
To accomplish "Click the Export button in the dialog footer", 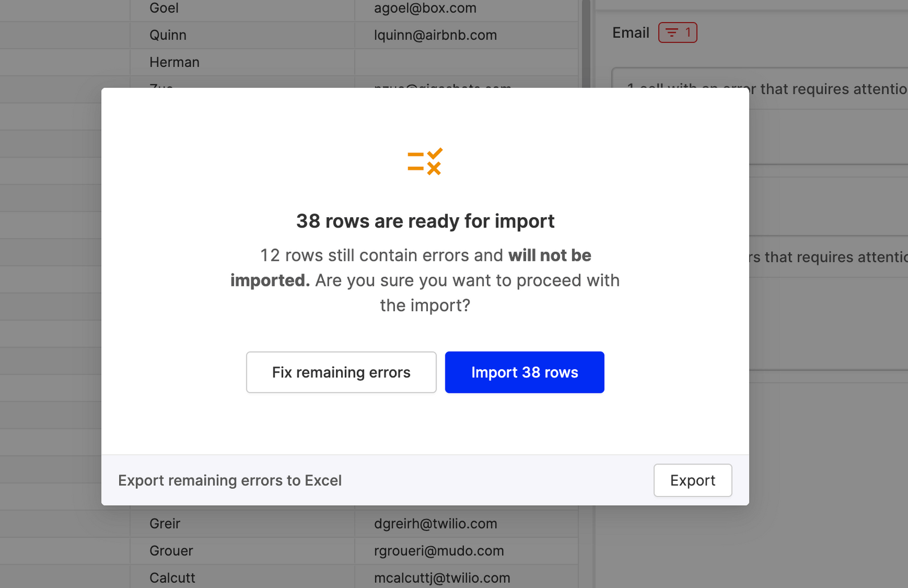I will 692,480.
